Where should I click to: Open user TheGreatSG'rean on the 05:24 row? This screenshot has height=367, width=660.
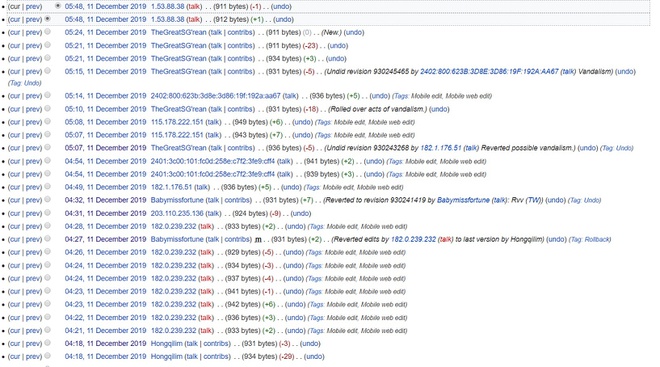(178, 32)
